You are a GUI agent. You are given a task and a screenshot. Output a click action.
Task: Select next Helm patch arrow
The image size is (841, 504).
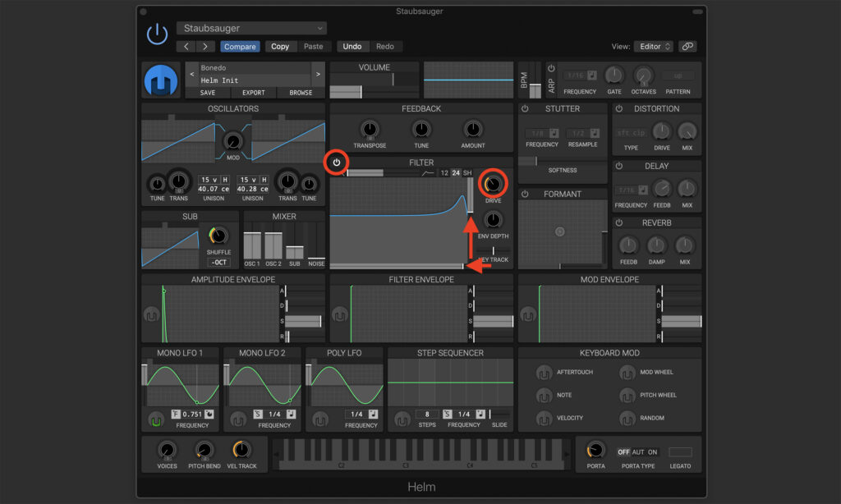click(x=318, y=74)
